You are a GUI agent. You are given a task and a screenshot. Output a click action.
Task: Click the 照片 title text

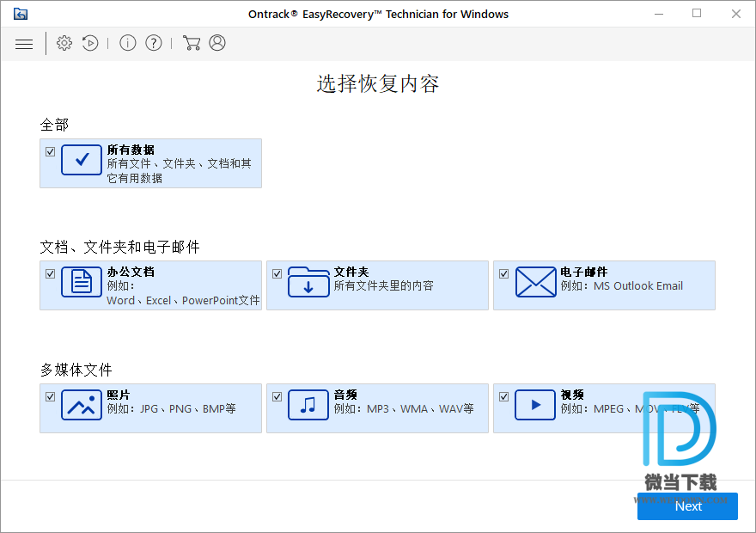pyautogui.click(x=119, y=395)
